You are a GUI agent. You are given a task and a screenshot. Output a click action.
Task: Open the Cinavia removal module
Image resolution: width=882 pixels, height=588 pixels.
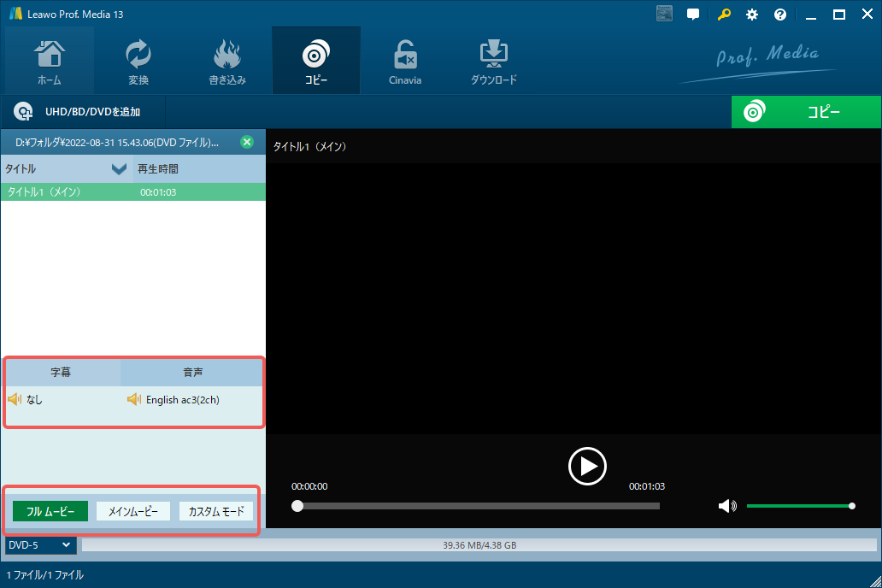405,62
